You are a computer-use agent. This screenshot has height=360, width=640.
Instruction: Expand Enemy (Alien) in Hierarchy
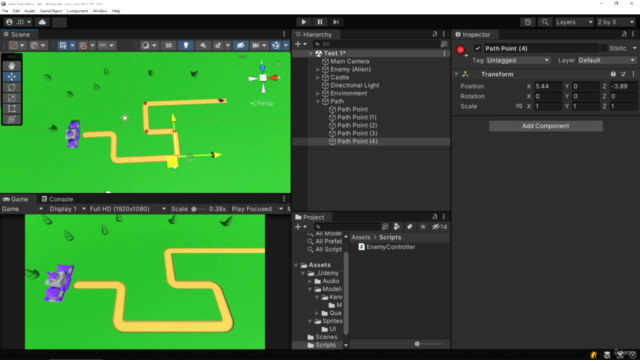pos(318,69)
